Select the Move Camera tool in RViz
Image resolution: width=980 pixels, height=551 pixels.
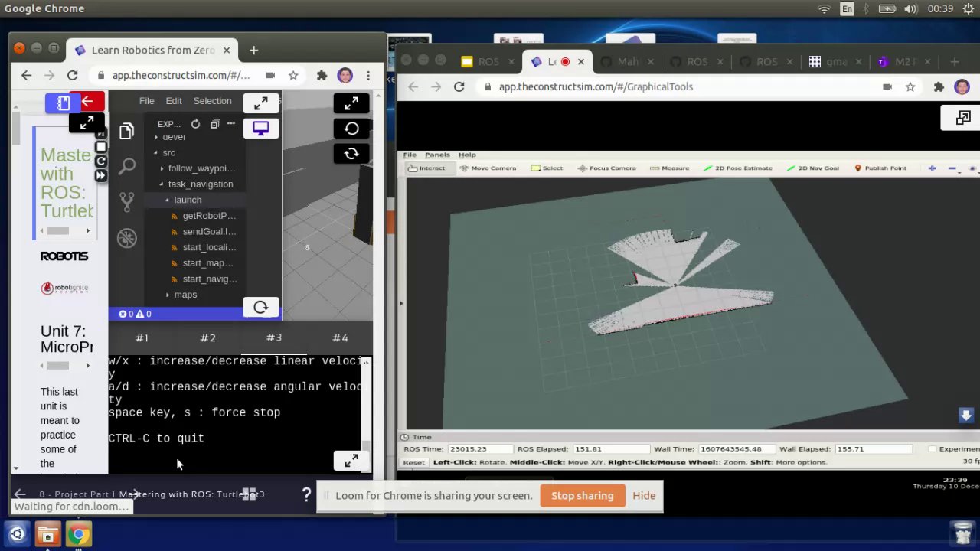(488, 168)
